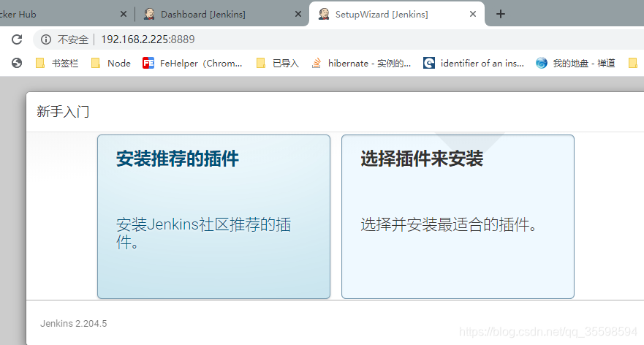The height and width of the screenshot is (345, 644).
Task: Select the SetupWizard [Jenkins] tab
Action: 397,14
